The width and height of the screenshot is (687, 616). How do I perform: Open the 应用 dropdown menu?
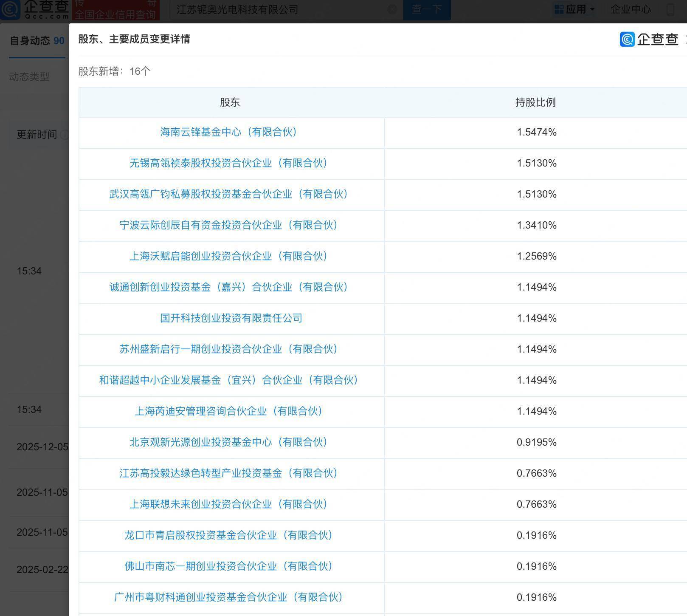[x=575, y=9]
